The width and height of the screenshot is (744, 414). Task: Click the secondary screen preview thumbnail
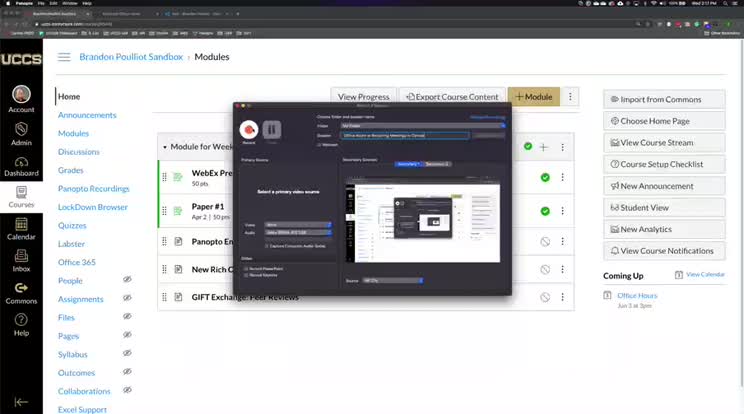422,220
